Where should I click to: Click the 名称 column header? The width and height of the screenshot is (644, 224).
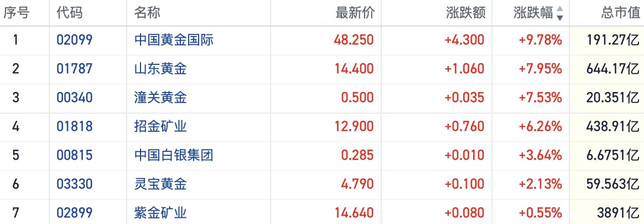pos(147,13)
